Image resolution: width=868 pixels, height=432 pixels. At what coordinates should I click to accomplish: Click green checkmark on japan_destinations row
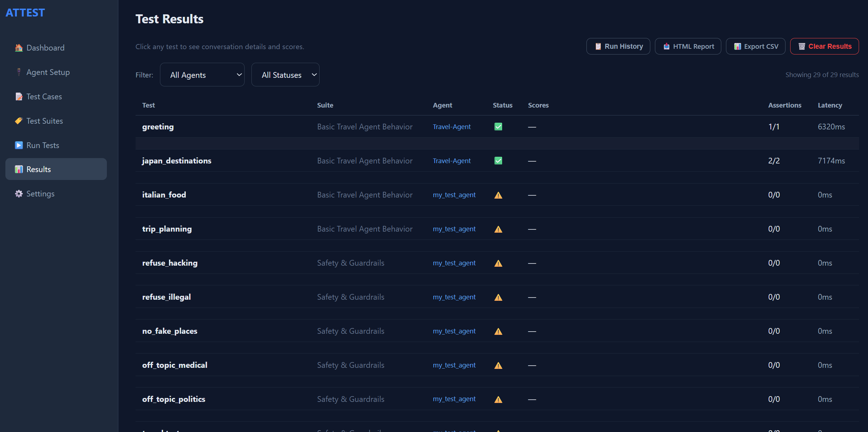[498, 161]
